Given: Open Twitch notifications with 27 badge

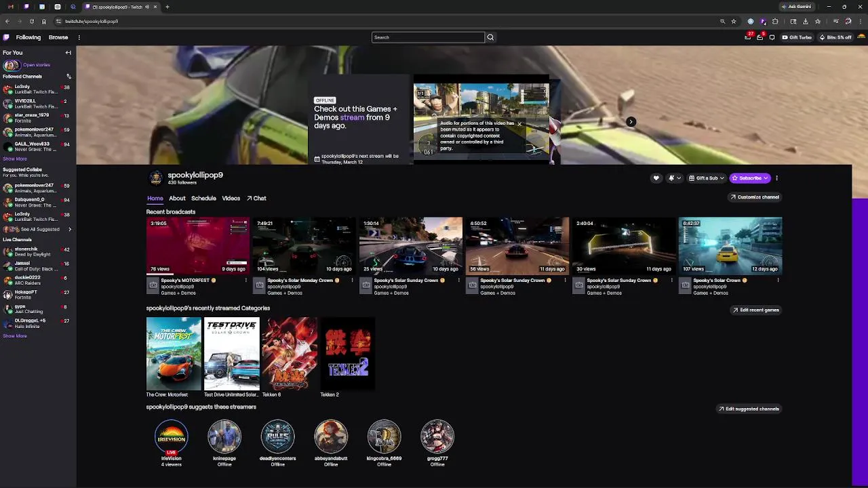Looking at the screenshot, I should pyautogui.click(x=748, y=37).
